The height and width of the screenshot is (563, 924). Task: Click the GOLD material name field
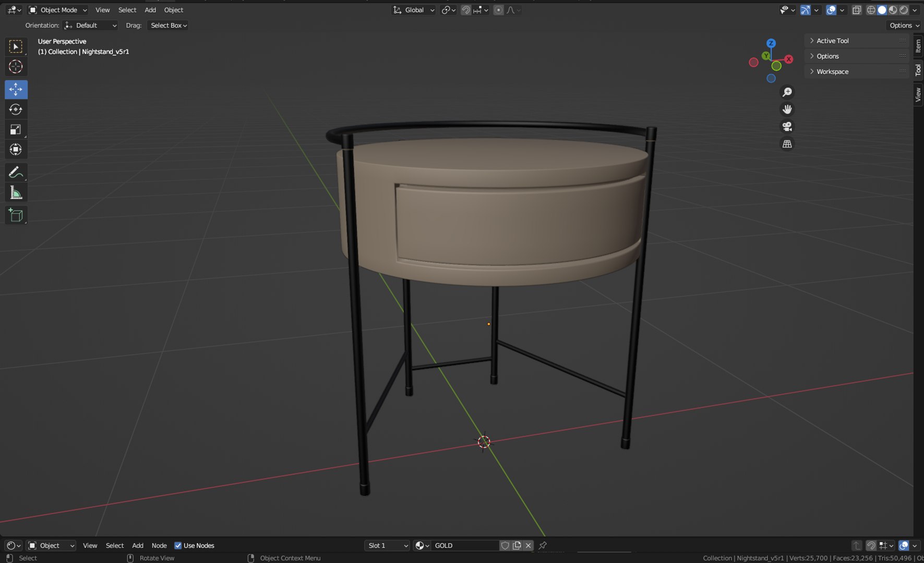click(x=465, y=545)
